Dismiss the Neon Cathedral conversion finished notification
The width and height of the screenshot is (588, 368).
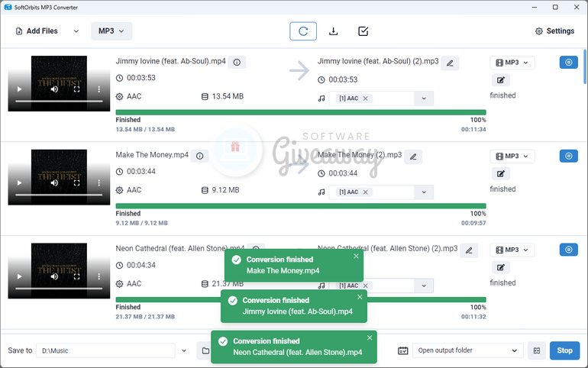tap(370, 338)
